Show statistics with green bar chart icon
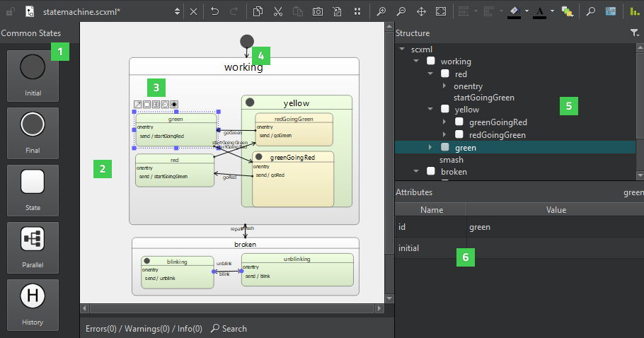The width and height of the screenshot is (644, 338). [x=635, y=12]
